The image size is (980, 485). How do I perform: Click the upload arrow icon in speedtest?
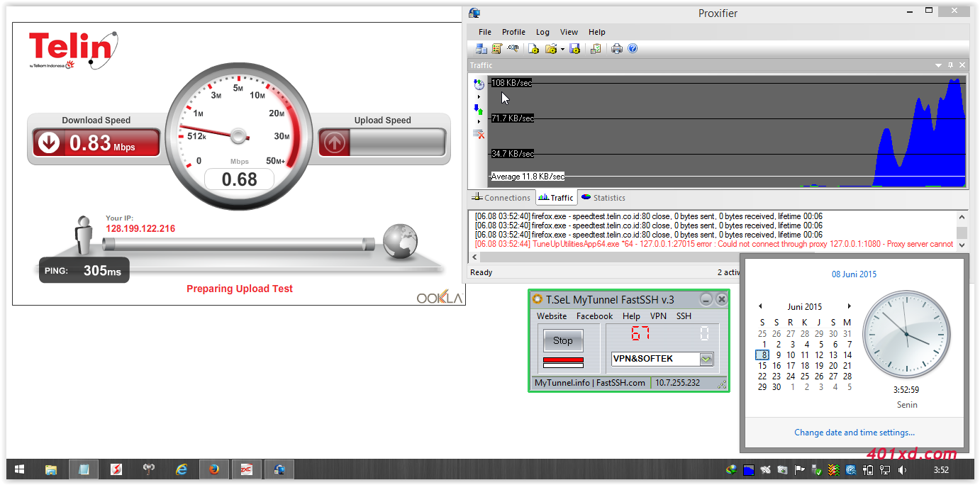(x=335, y=143)
